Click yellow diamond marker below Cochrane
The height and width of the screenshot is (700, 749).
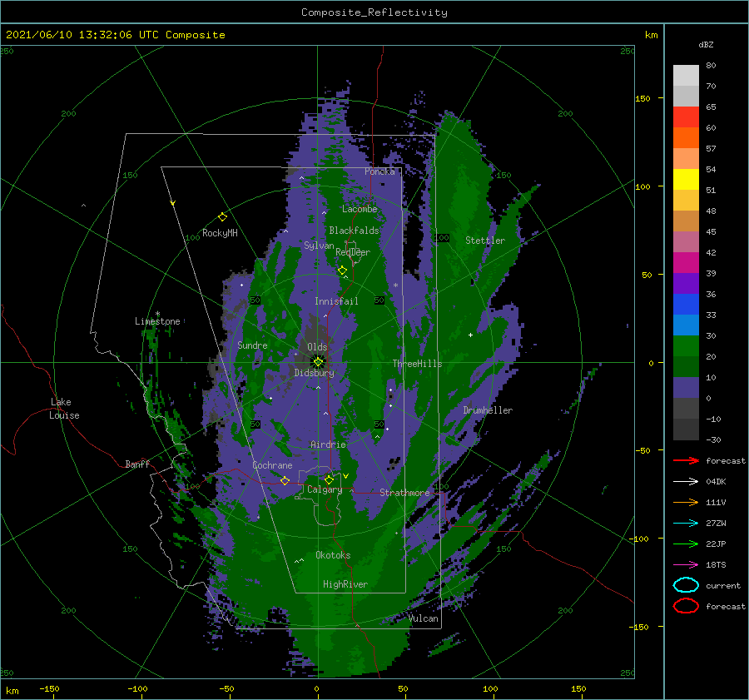tap(285, 480)
